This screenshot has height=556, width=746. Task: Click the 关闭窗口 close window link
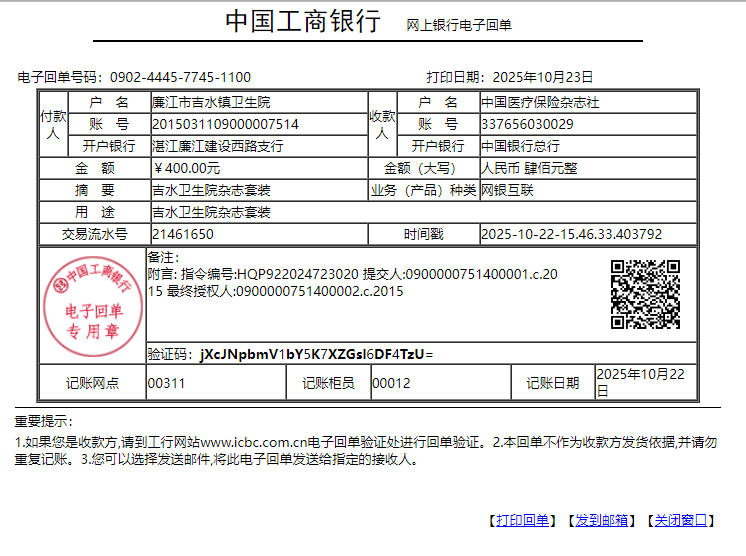click(680, 520)
